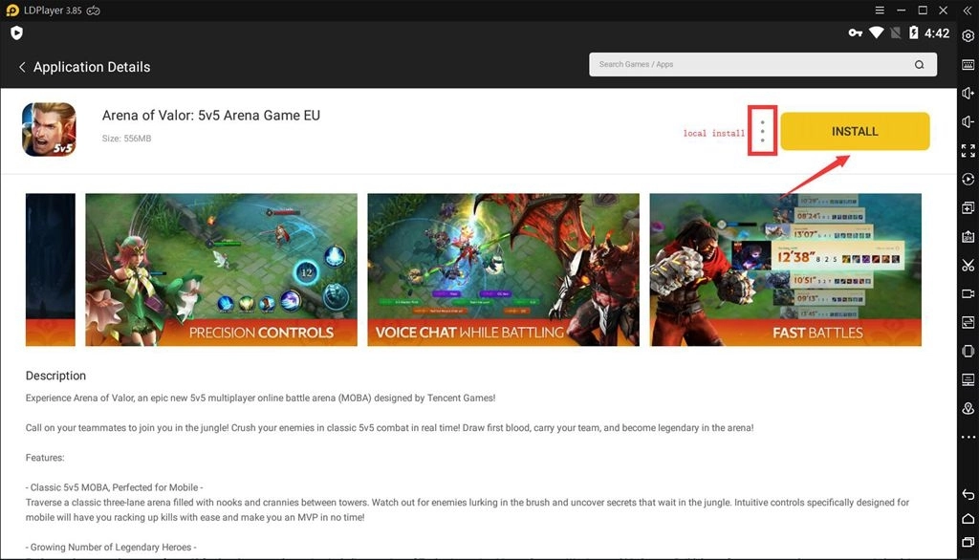979x560 pixels.
Task: Expand more sidebar tools (three dots)
Action: tap(968, 438)
